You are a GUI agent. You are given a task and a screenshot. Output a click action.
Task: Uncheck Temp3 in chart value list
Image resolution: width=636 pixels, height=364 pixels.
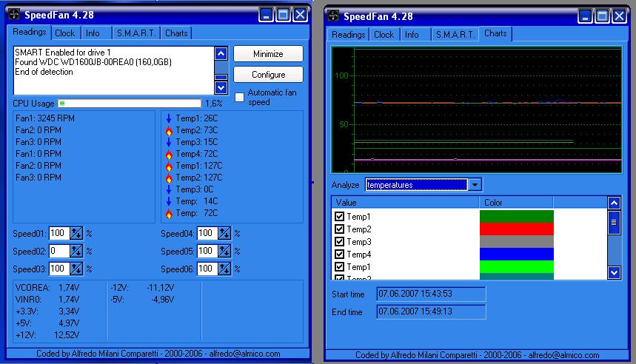pos(340,242)
